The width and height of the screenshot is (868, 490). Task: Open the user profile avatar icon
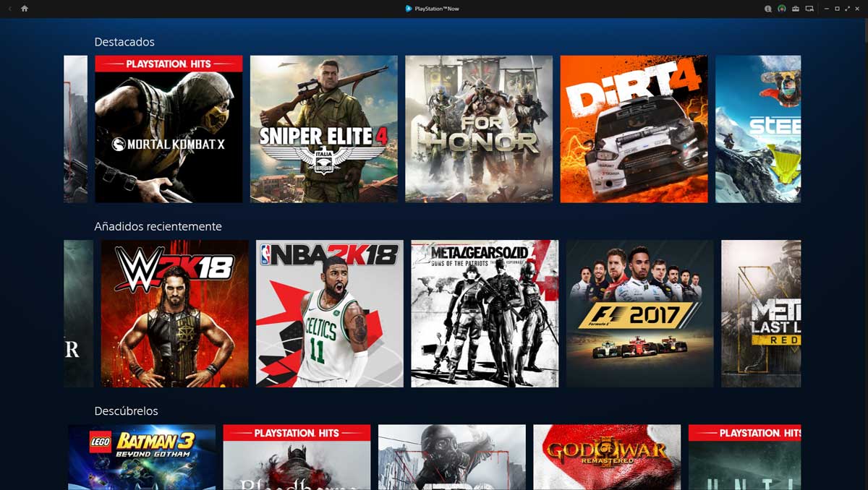pyautogui.click(x=782, y=9)
